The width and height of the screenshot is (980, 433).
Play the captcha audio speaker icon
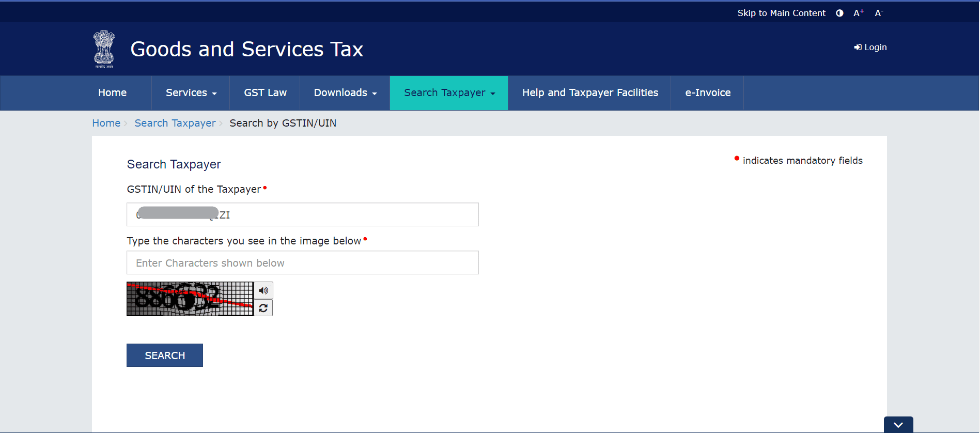[263, 290]
